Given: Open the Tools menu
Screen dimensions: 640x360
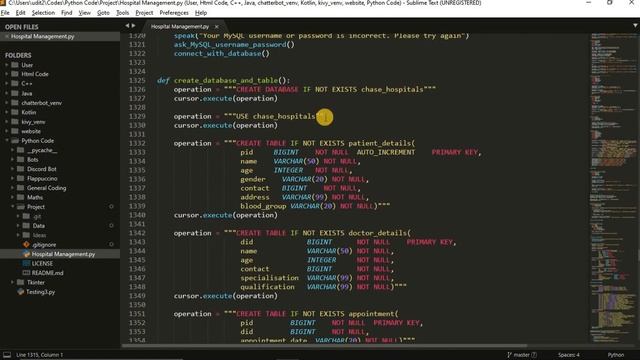Looking at the screenshot, I should pyautogui.click(x=122, y=13).
